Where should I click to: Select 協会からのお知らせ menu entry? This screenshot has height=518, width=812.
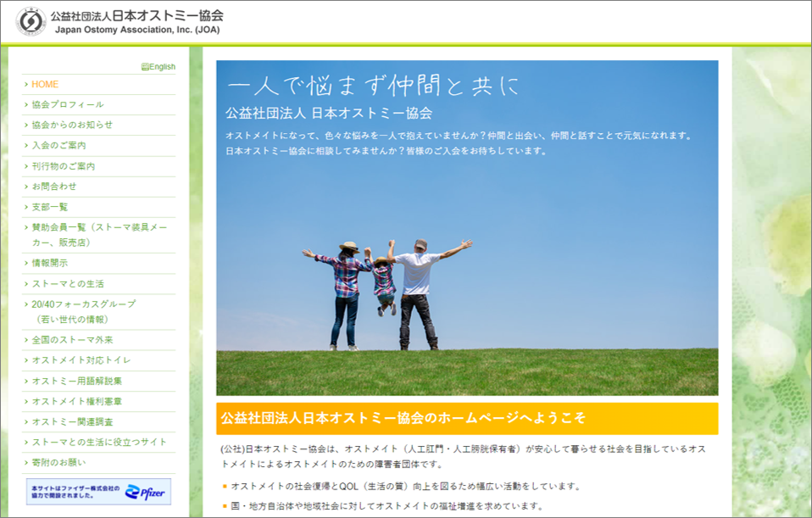pos(72,125)
